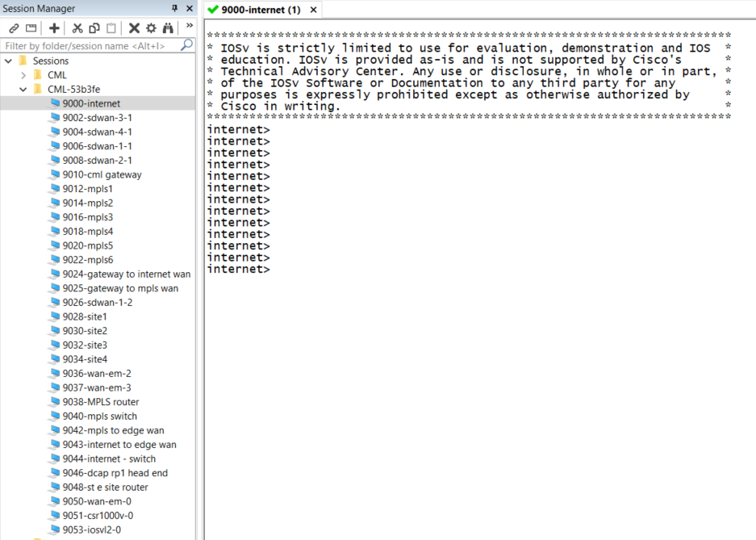Add a new session with plus icon
756x540 pixels.
pyautogui.click(x=54, y=28)
